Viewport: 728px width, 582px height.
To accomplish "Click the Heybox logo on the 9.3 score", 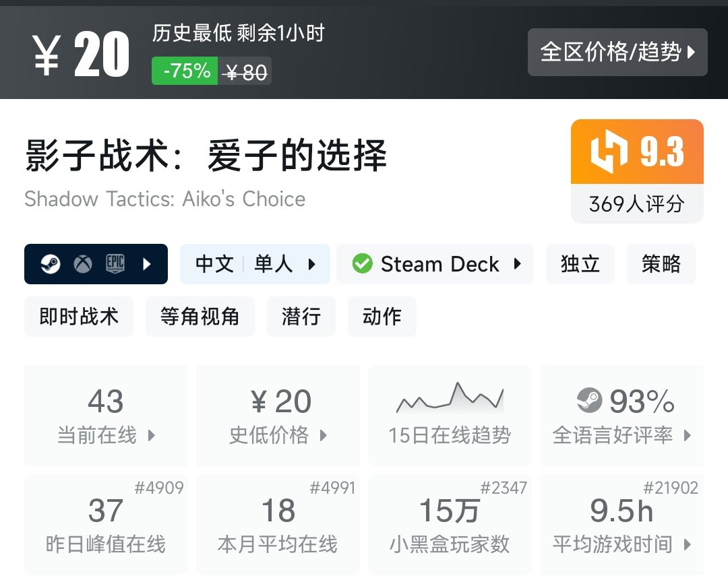I will (609, 152).
